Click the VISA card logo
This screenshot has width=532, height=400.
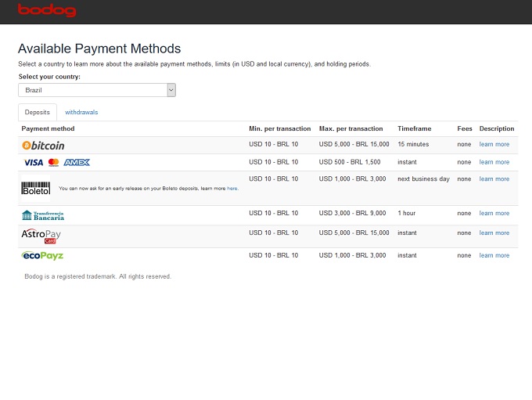point(33,163)
